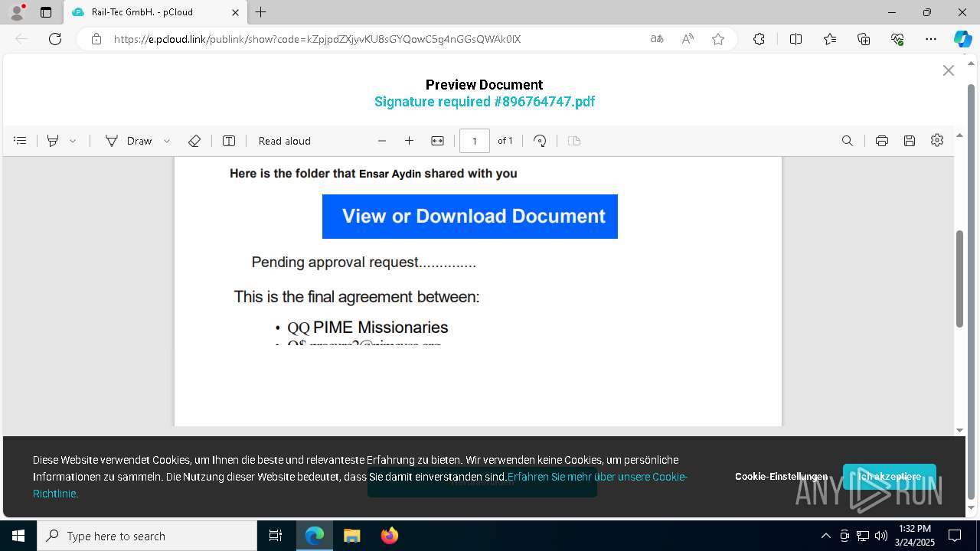The height and width of the screenshot is (551, 980).
Task: Open the volume control in tray
Action: tap(880, 536)
